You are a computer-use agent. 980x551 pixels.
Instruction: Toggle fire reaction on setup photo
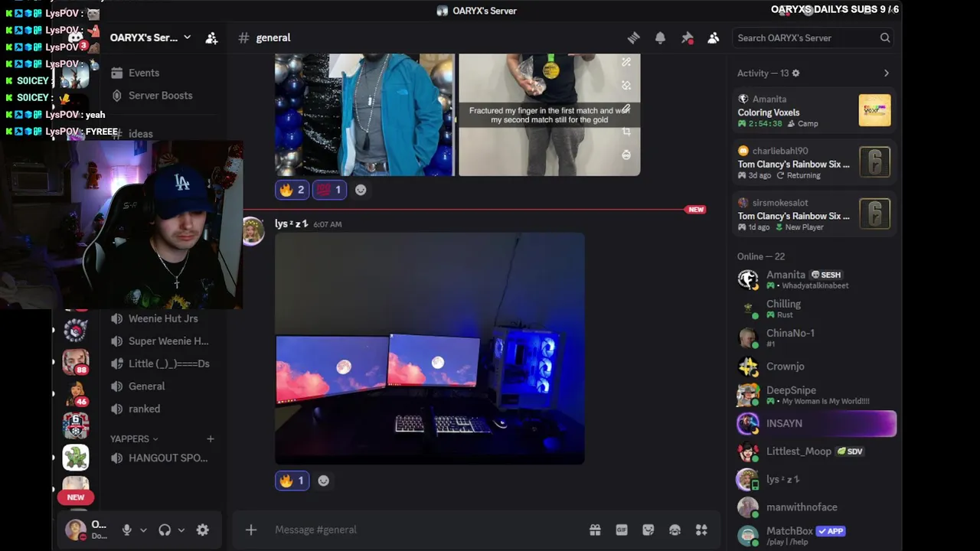[x=292, y=481]
